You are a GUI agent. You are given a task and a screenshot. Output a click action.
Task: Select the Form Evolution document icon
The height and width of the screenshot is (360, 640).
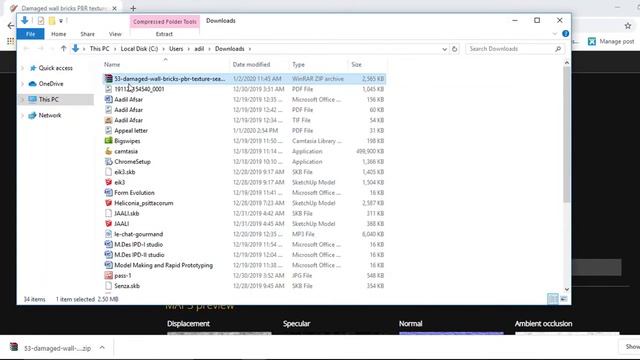(108, 193)
